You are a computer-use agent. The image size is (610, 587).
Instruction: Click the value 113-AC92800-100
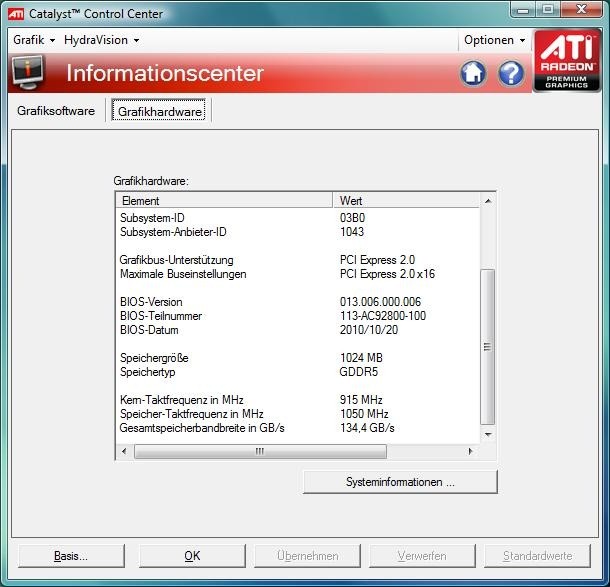pyautogui.click(x=383, y=316)
